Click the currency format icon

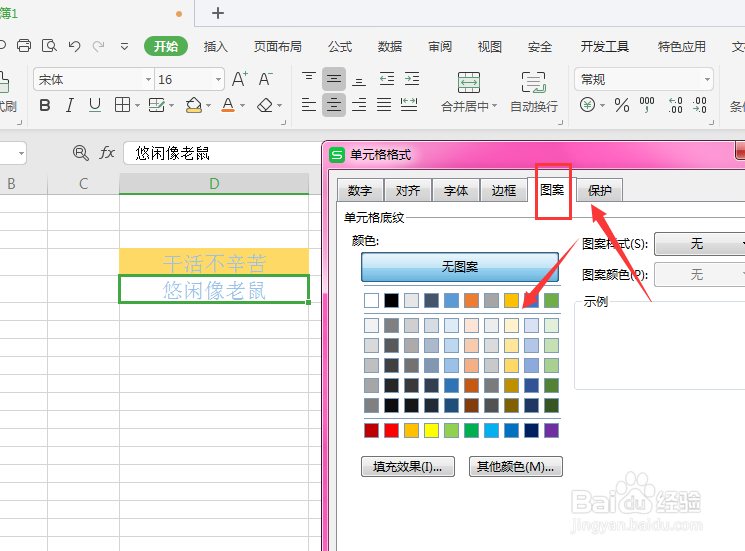click(587, 105)
